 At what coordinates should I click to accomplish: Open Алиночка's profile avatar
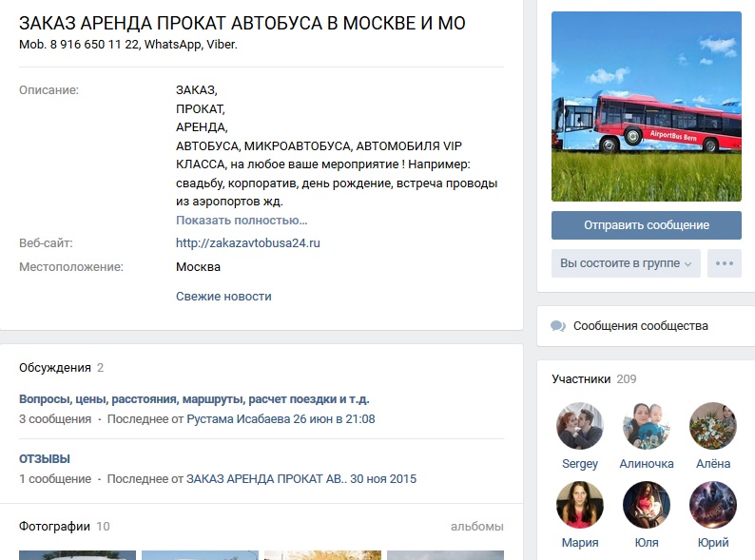coord(647,426)
